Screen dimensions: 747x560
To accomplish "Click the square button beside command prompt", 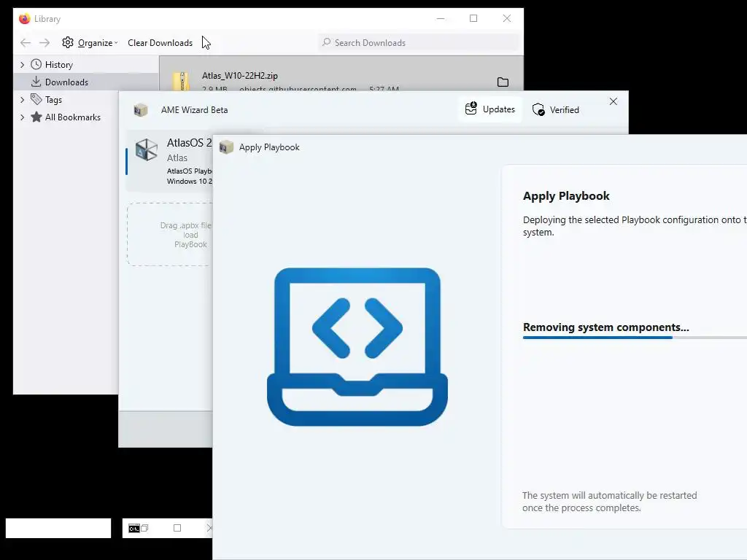I will tap(177, 528).
